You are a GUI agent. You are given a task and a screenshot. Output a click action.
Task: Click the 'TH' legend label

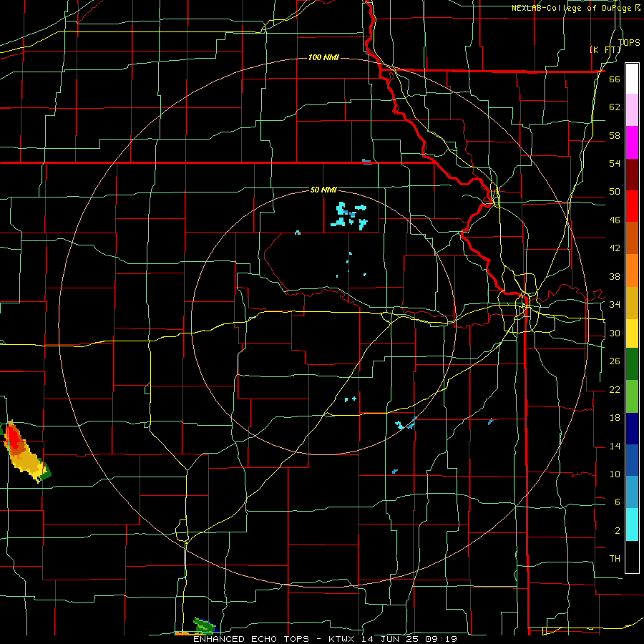click(x=615, y=558)
